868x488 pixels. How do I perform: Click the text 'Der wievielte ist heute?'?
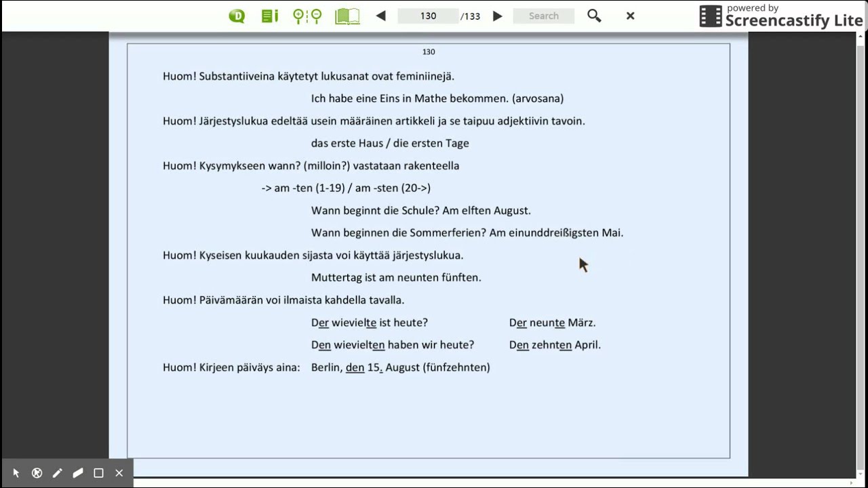pyautogui.click(x=370, y=323)
